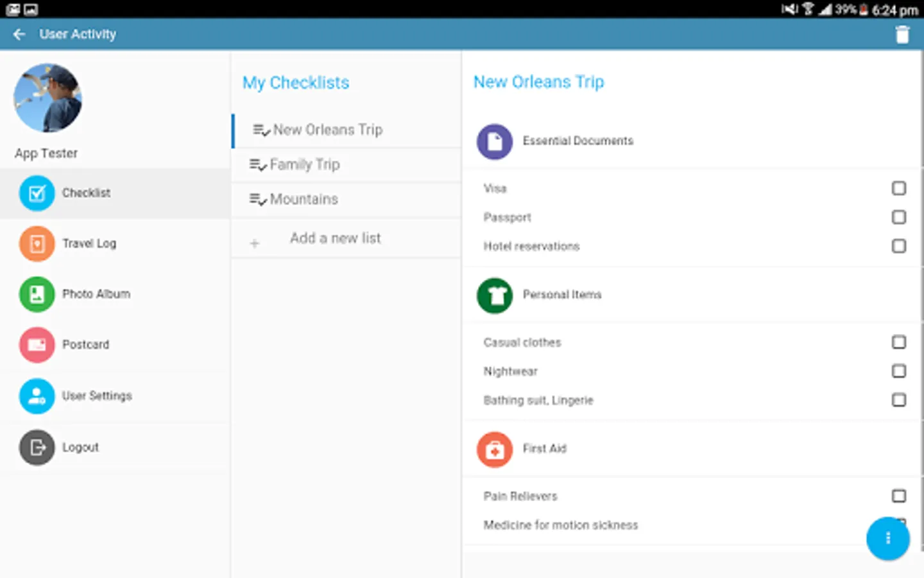Click the green Personal Items shirt icon
Screen dimensions: 924x578
click(494, 295)
